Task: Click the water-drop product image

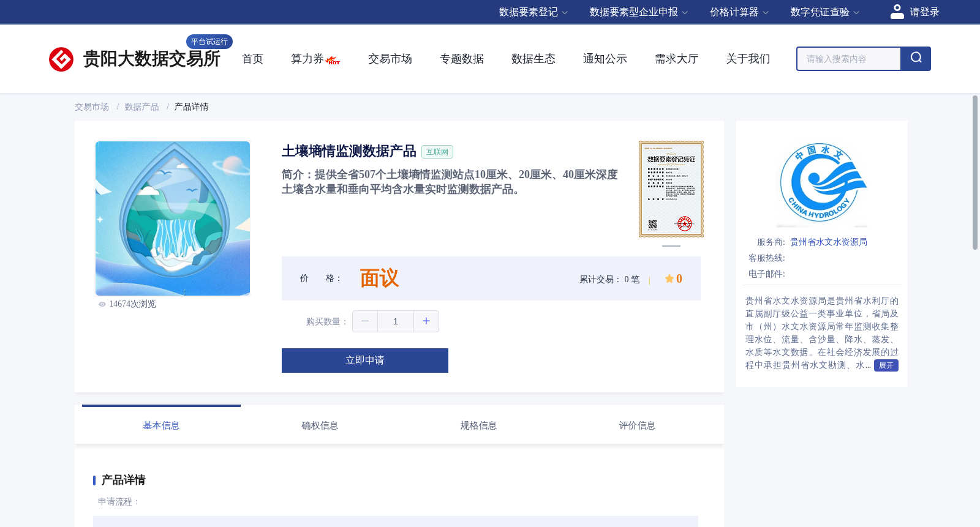Action: click(173, 219)
